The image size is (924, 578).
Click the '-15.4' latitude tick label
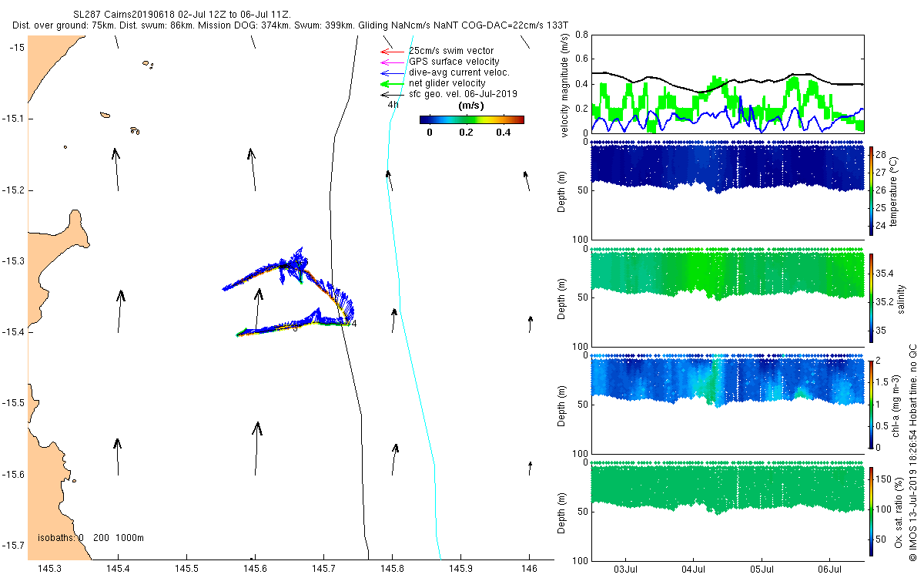[x=13, y=332]
